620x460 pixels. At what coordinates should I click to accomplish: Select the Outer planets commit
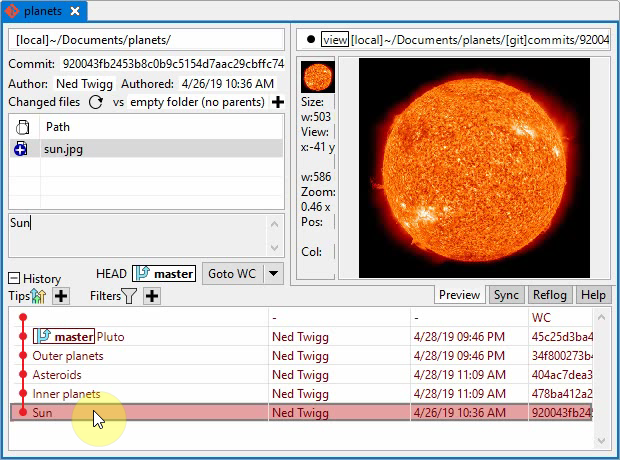click(x=68, y=356)
